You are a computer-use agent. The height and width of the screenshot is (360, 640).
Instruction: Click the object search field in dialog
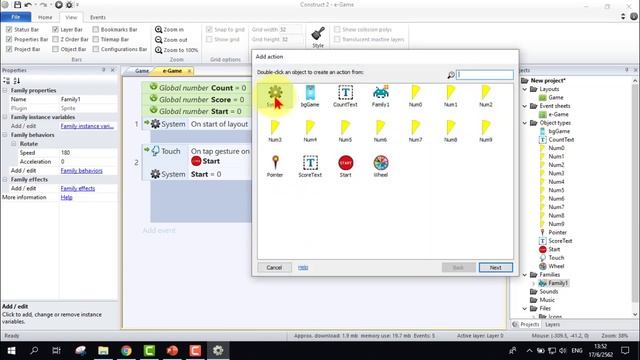click(485, 74)
